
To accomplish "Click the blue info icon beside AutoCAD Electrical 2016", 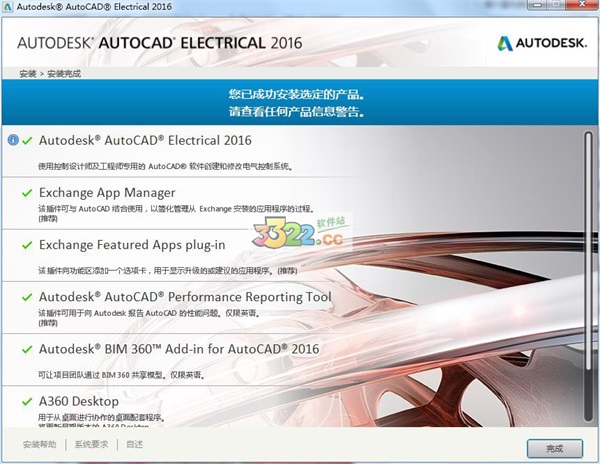I will [x=13, y=140].
